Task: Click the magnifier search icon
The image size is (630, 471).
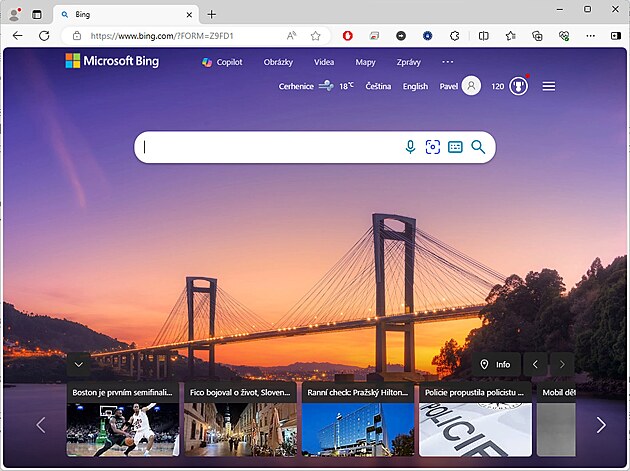Action: click(478, 147)
